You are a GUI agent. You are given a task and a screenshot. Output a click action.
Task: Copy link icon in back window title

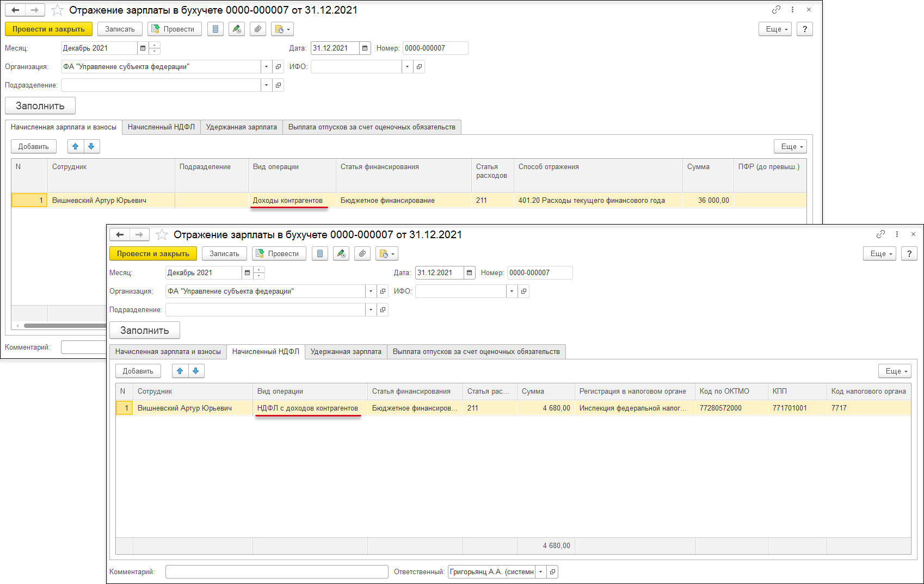click(x=776, y=10)
